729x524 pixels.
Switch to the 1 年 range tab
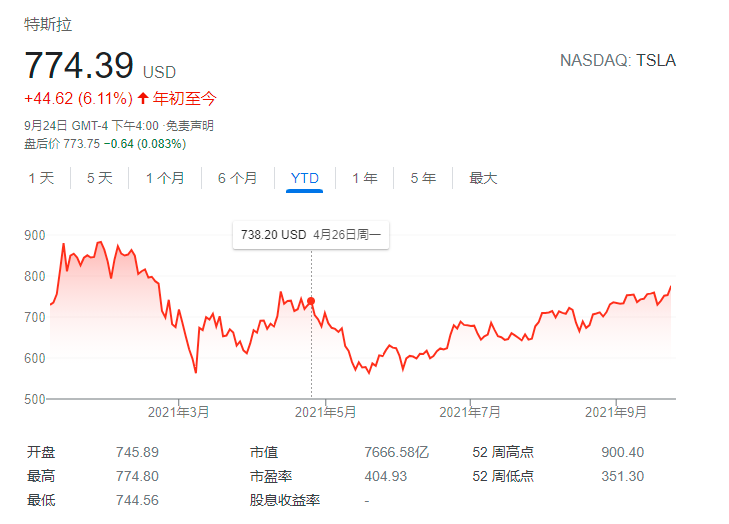(x=364, y=178)
